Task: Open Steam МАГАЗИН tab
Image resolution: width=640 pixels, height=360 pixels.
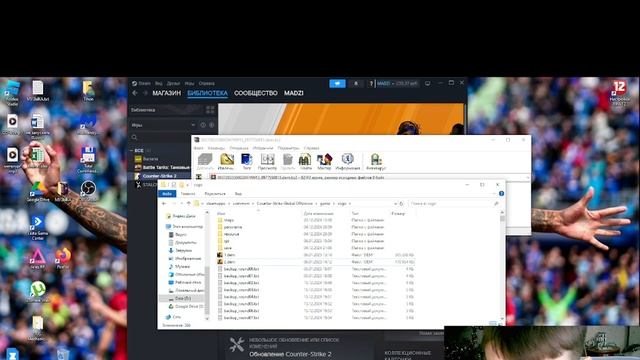Action: (167, 93)
